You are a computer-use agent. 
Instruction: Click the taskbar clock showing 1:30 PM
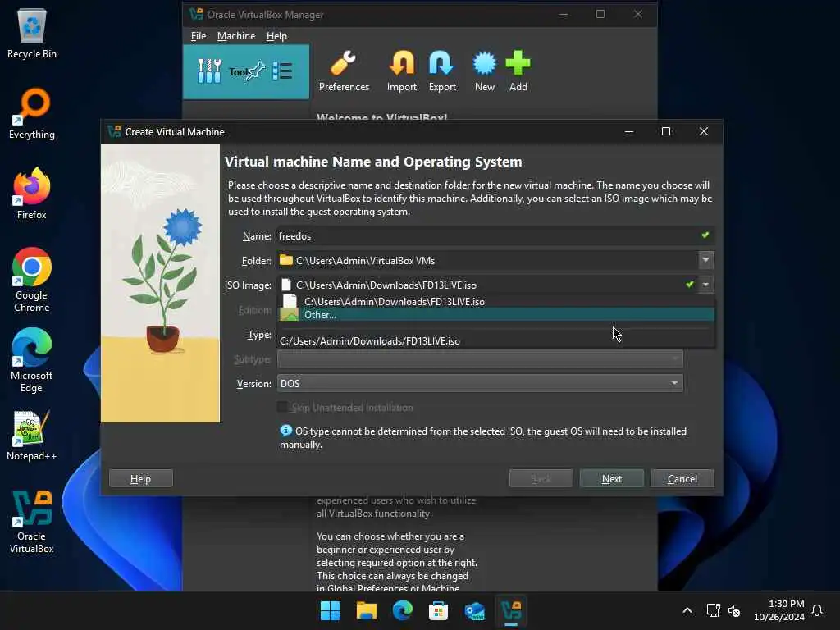[779, 610]
